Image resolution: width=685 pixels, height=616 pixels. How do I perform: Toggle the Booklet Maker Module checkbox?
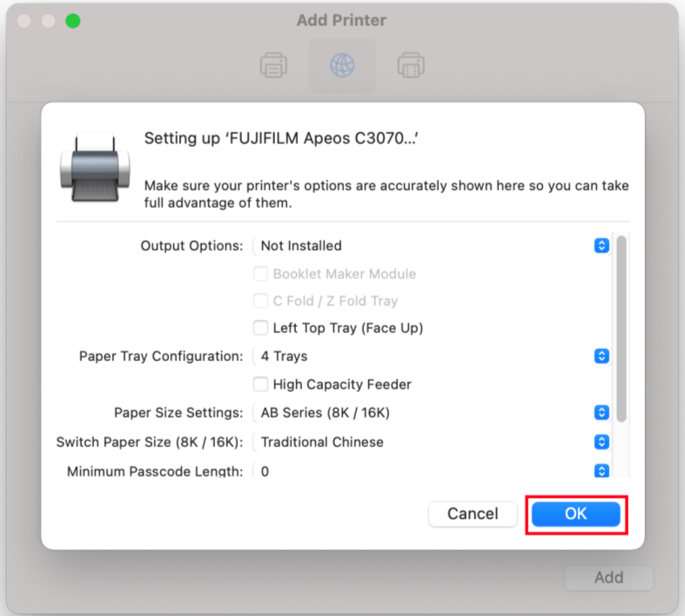[260, 274]
